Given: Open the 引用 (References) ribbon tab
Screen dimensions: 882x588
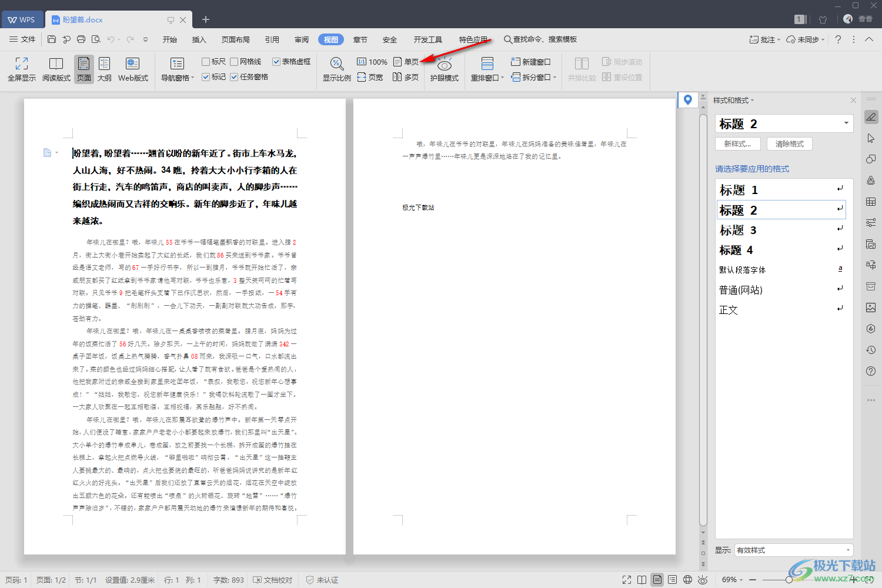Looking at the screenshot, I should 272,39.
